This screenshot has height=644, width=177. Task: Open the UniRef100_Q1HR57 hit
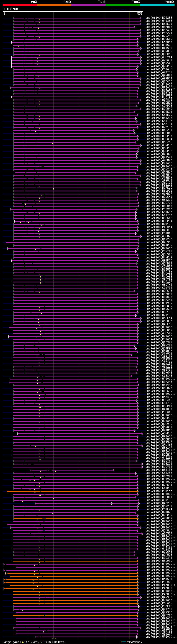point(159,194)
